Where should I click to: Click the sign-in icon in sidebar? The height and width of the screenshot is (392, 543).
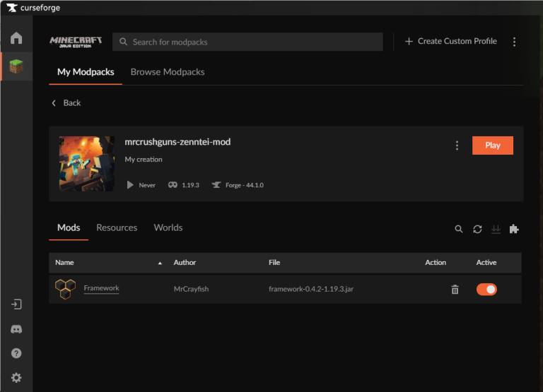pyautogui.click(x=16, y=304)
